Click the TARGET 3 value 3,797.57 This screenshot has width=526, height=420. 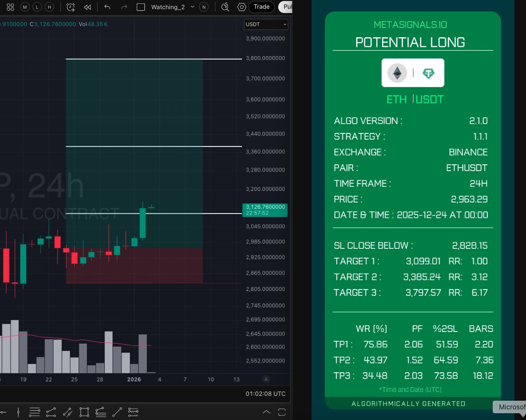tap(423, 293)
